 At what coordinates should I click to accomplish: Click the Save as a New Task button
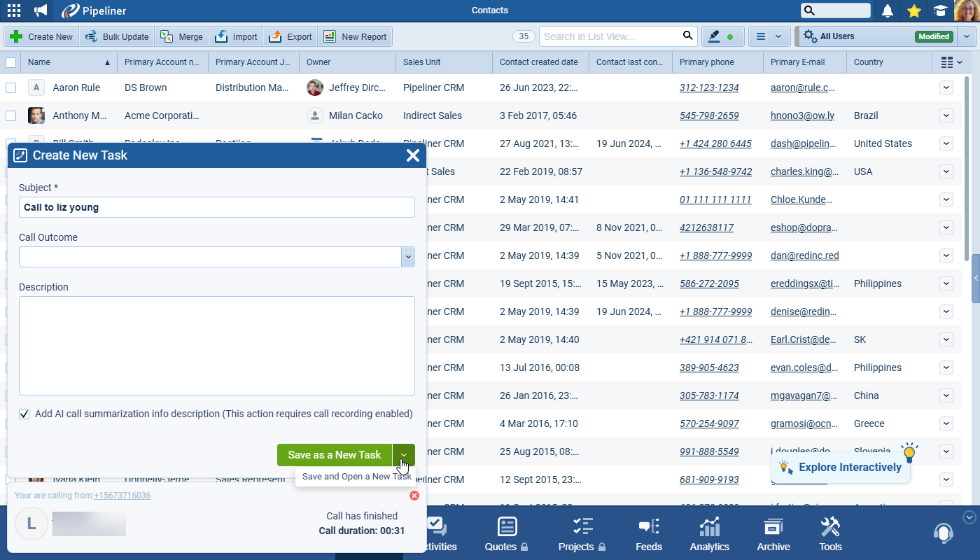(335, 455)
